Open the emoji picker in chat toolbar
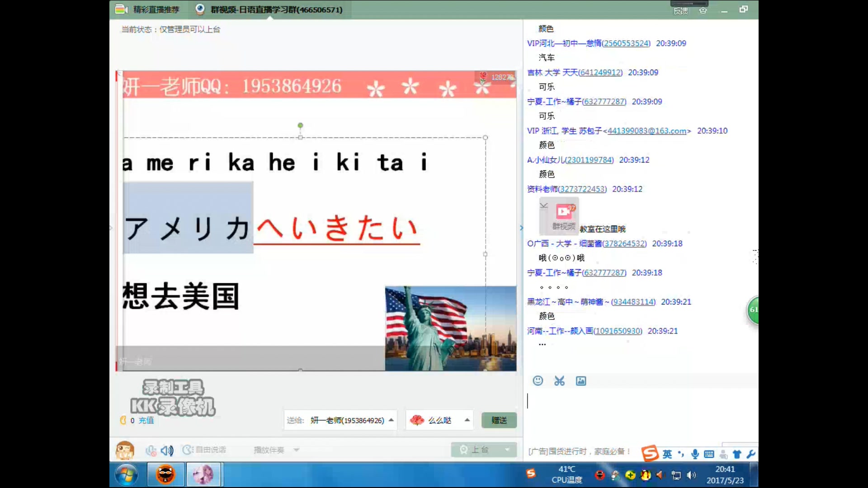 [538, 381]
